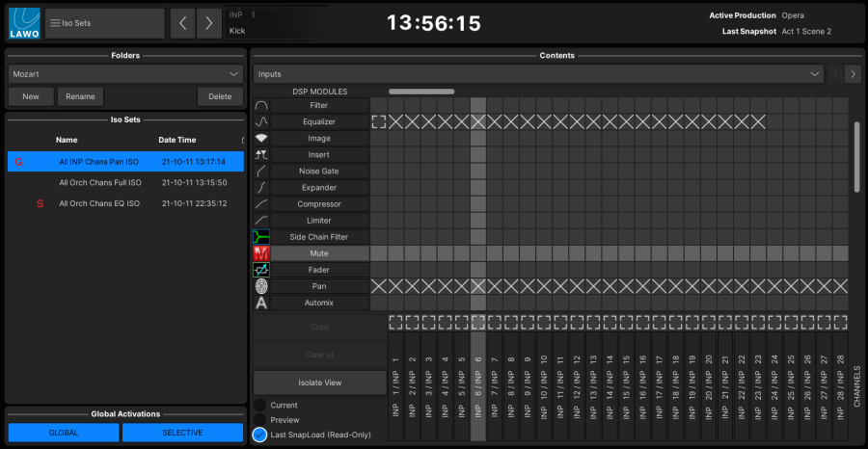Click the Automix A icon
The width and height of the screenshot is (868, 449).
point(260,303)
